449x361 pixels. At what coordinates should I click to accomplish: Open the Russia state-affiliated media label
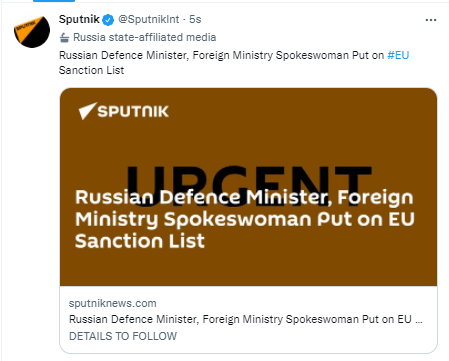pos(144,37)
